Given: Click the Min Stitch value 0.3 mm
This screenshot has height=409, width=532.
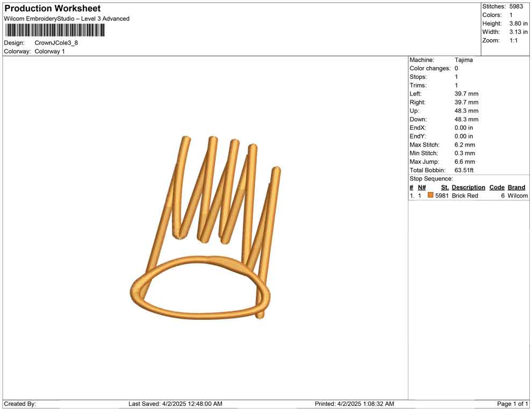Looking at the screenshot, I should pos(465,153).
